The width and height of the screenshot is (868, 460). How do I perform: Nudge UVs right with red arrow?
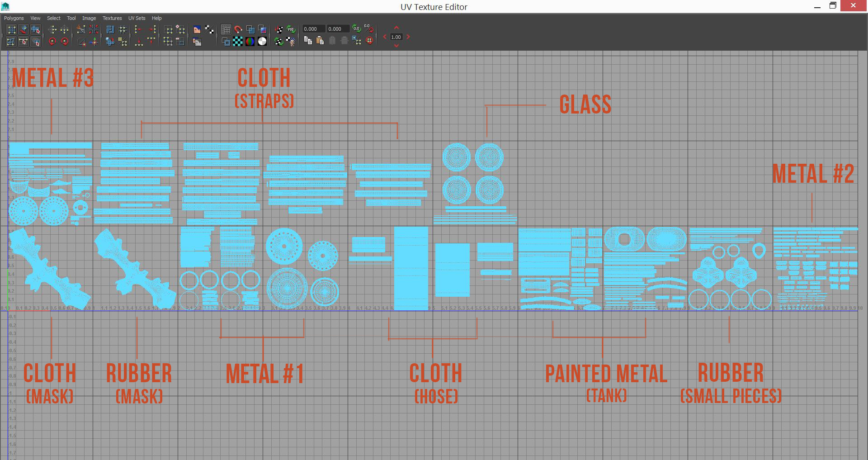[x=408, y=37]
